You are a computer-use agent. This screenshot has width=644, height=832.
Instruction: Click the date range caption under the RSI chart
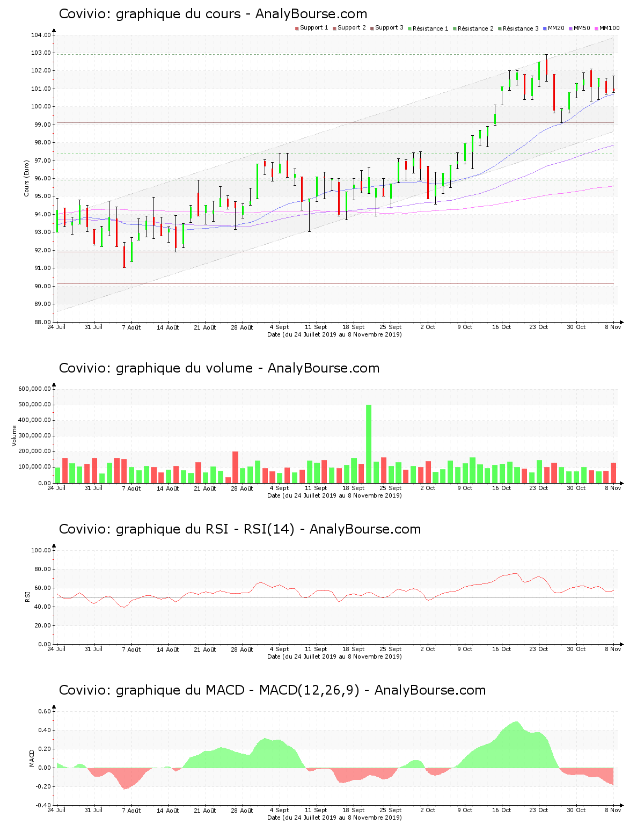pyautogui.click(x=334, y=656)
